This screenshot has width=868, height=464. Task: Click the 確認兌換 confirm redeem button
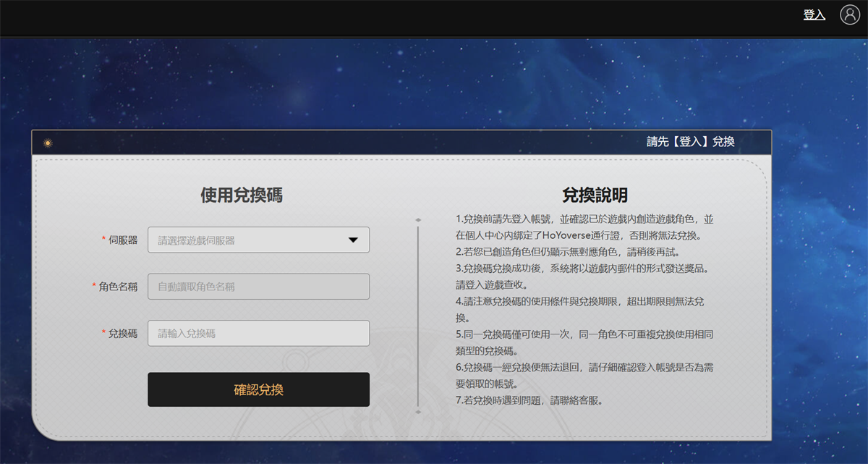tap(258, 389)
